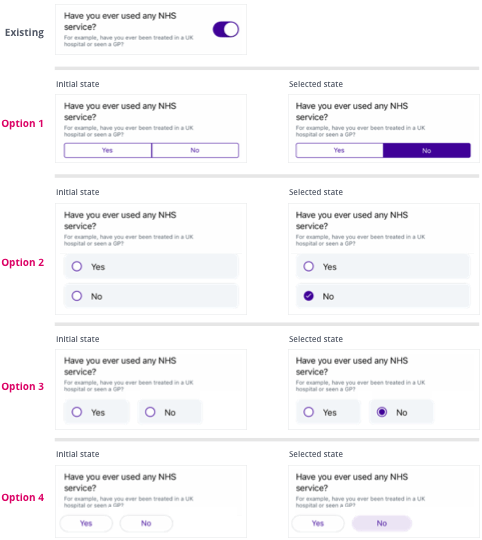Viewport: 482px width, 540px height.
Task: Click No segment in Option 1 initial state
Action: (x=195, y=150)
